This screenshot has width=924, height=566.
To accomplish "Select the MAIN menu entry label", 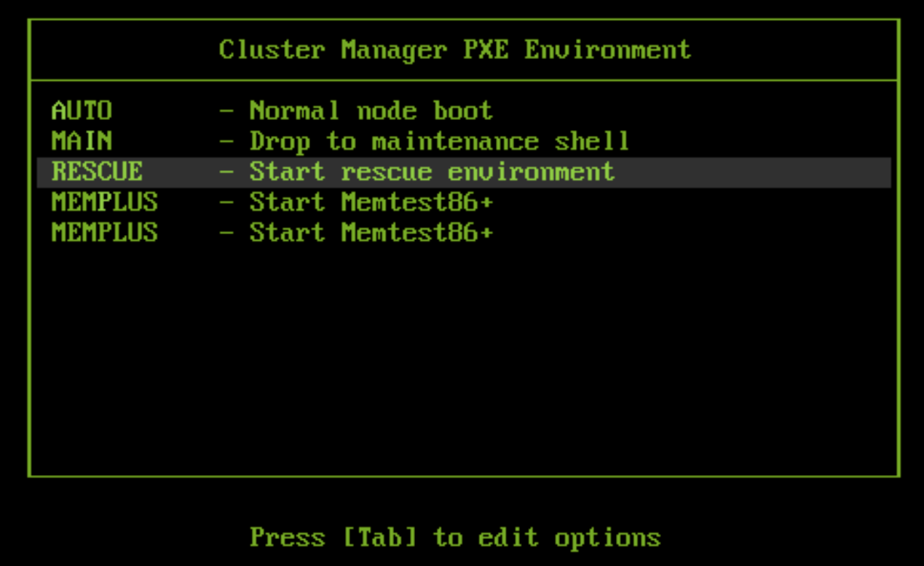I will tap(82, 141).
